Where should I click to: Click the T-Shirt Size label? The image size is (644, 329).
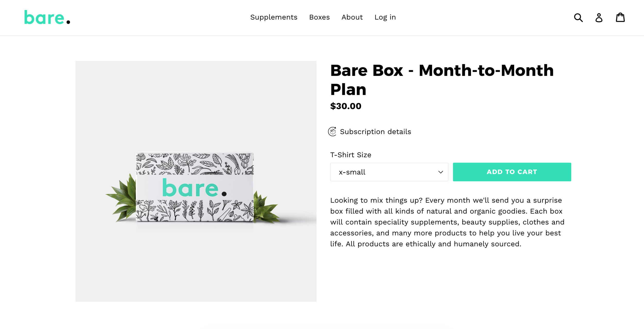click(351, 155)
